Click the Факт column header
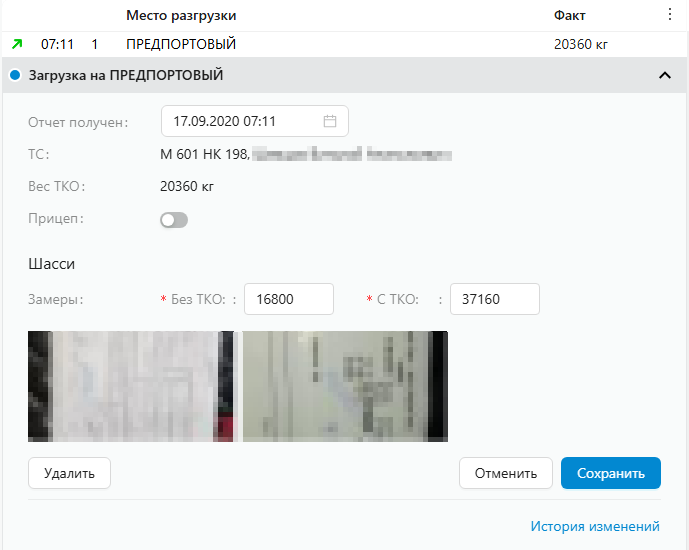Viewport: 689px width, 550px height. 569,16
